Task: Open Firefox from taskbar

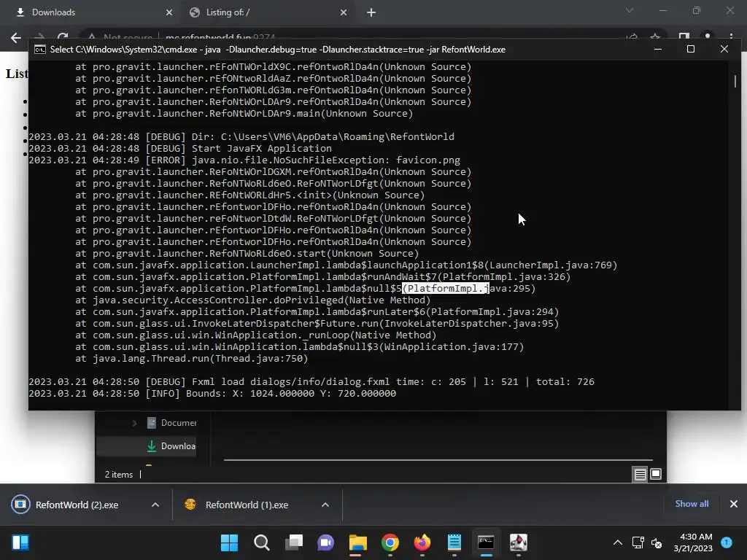Action: pos(422,542)
